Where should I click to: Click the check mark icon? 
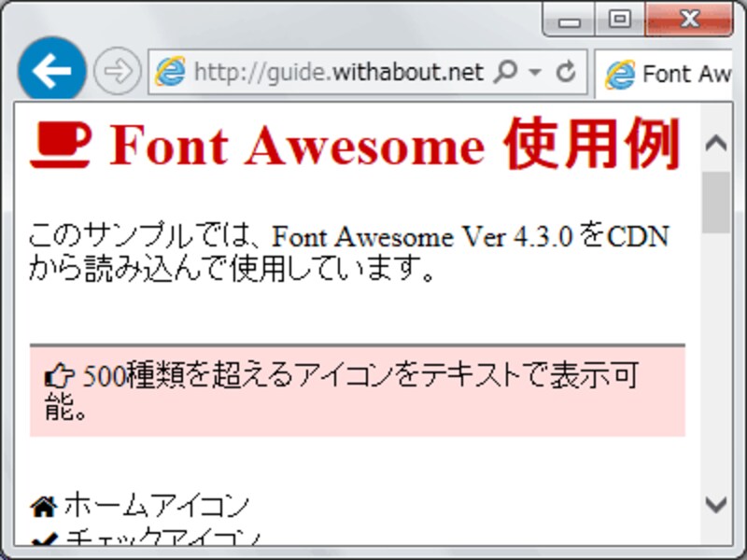(x=44, y=540)
